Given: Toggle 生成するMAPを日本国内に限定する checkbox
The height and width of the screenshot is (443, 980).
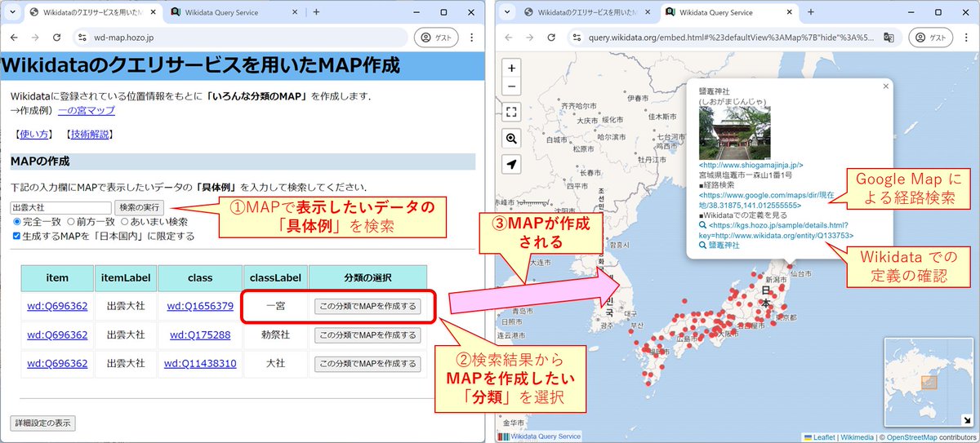Looking at the screenshot, I should click(17, 236).
